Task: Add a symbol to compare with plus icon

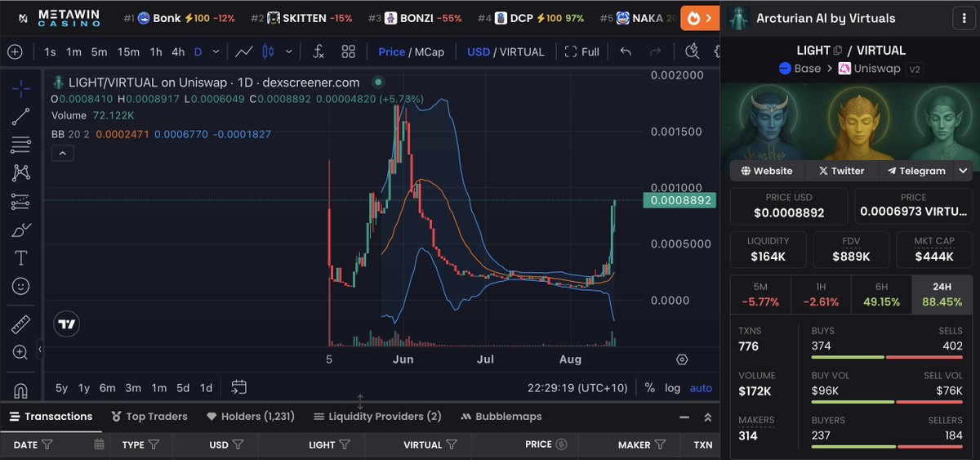Action: (x=15, y=51)
